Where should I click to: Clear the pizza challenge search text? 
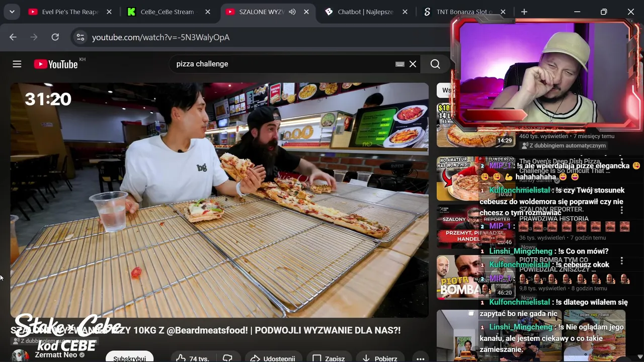click(x=413, y=64)
